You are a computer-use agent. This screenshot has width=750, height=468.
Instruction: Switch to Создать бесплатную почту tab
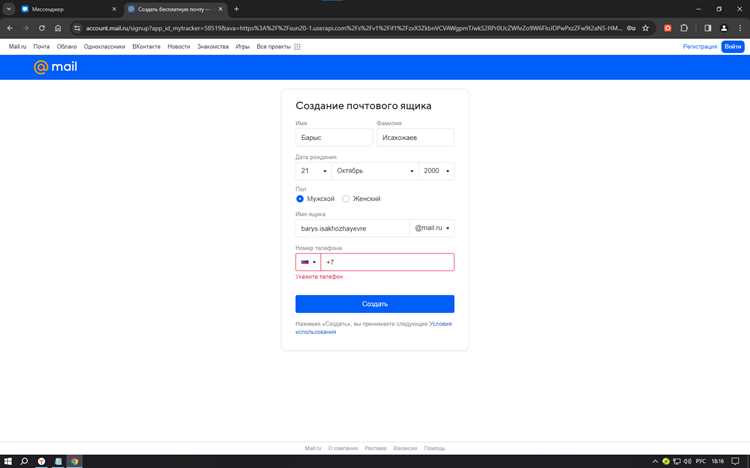point(175,9)
